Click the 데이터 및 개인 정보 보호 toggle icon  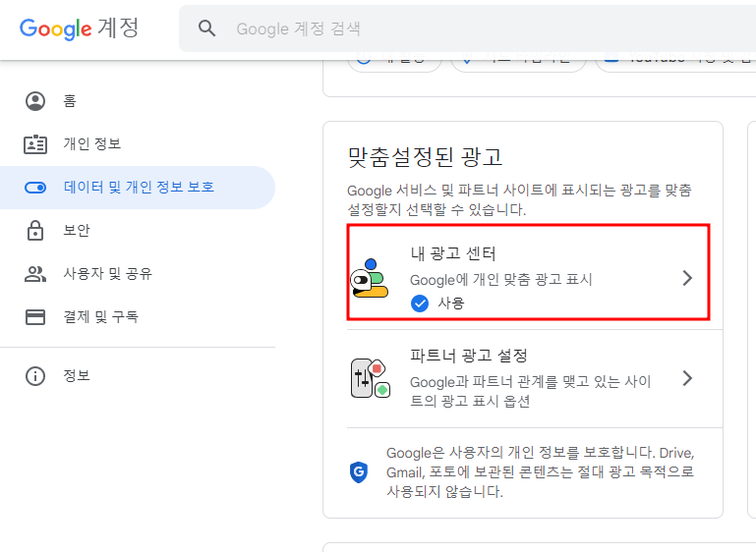tap(35, 188)
